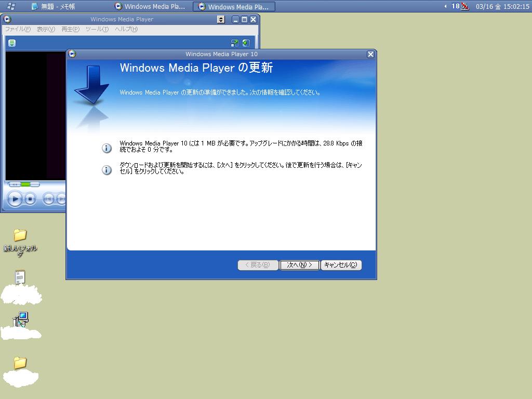Click the 新しいフォルダ desktop folder icon
The image size is (532, 399).
[x=20, y=235]
